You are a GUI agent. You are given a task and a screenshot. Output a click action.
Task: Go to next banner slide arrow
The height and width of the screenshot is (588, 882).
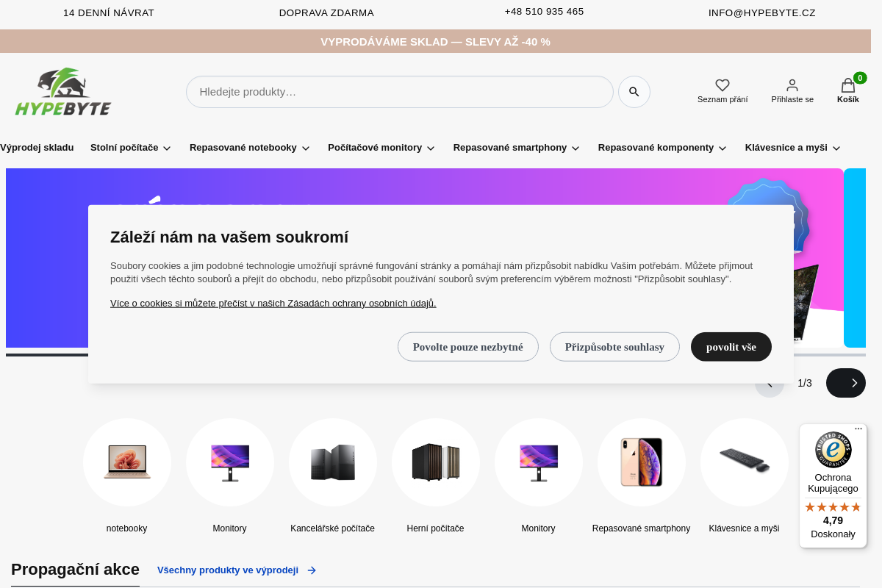tap(846, 383)
